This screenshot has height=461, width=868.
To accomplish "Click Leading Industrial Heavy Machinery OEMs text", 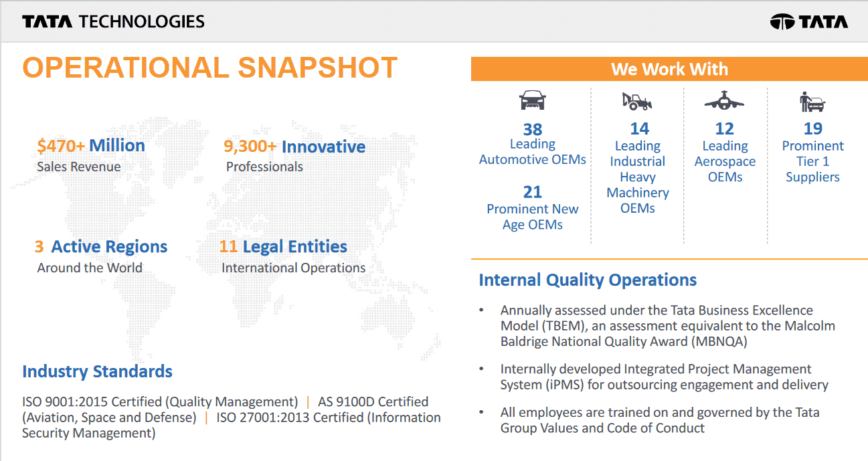I will tap(638, 177).
